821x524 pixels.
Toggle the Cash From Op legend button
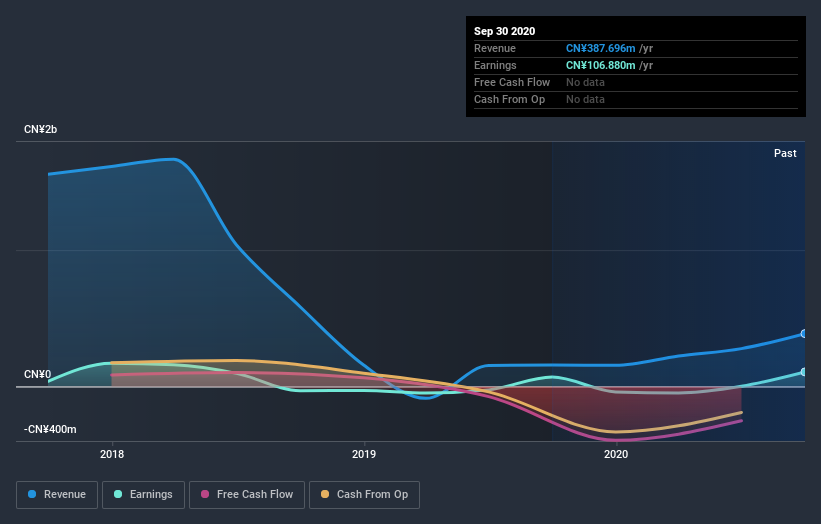[x=364, y=495]
